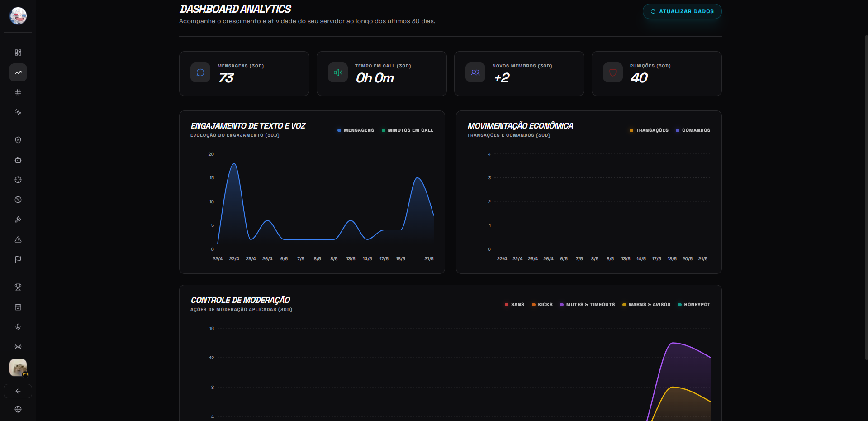Click the page vertical scrollbar
Viewport: 868px width, 421px height.
coord(866,197)
